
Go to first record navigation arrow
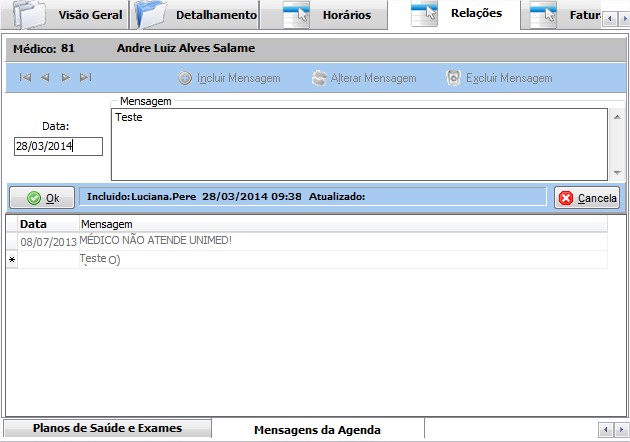click(25, 77)
